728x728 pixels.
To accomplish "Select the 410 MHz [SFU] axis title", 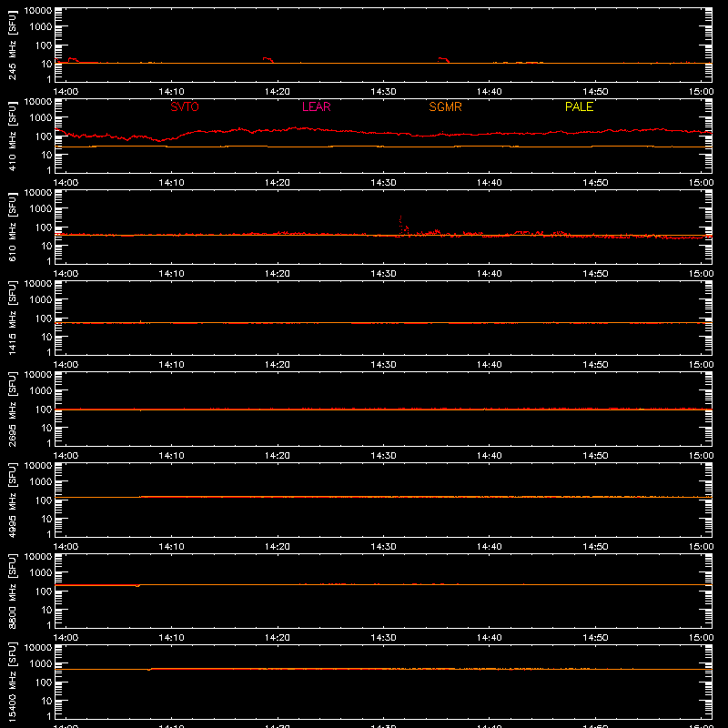I will pos(12,136).
